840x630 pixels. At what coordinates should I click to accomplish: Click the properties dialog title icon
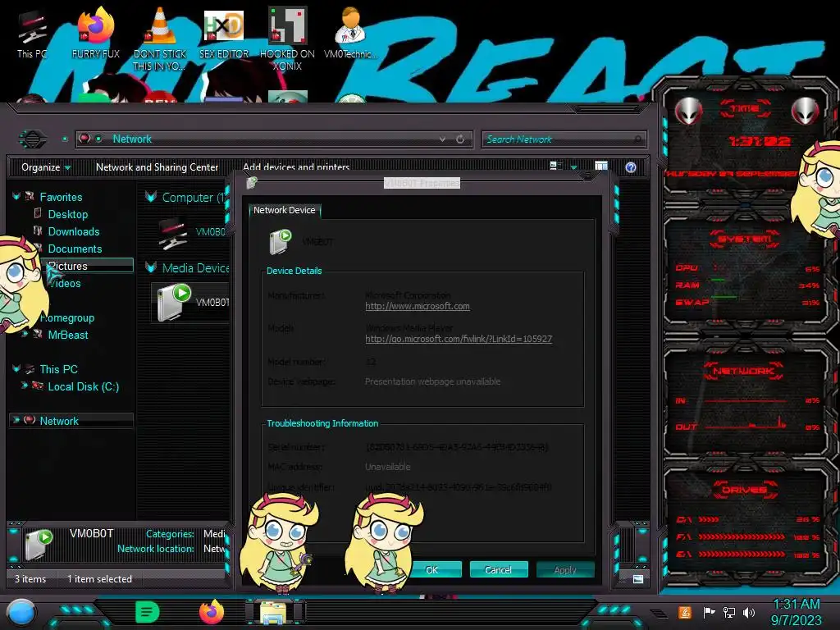click(x=251, y=183)
